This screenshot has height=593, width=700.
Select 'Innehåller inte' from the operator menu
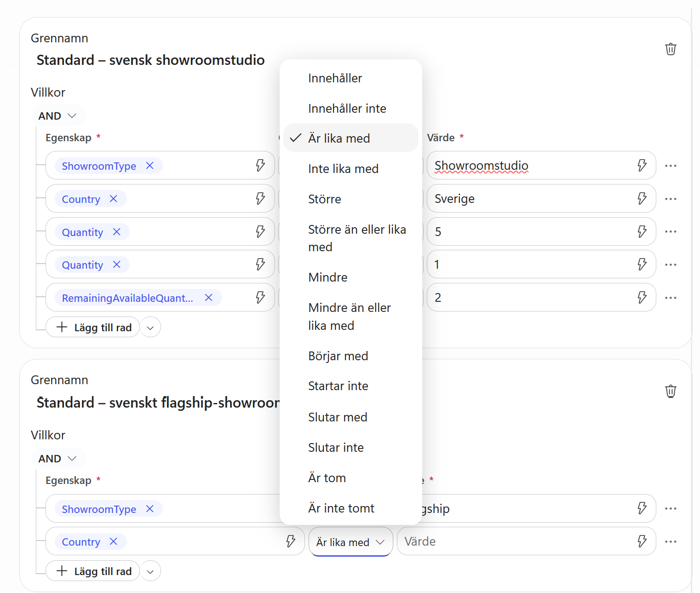[x=350, y=109]
